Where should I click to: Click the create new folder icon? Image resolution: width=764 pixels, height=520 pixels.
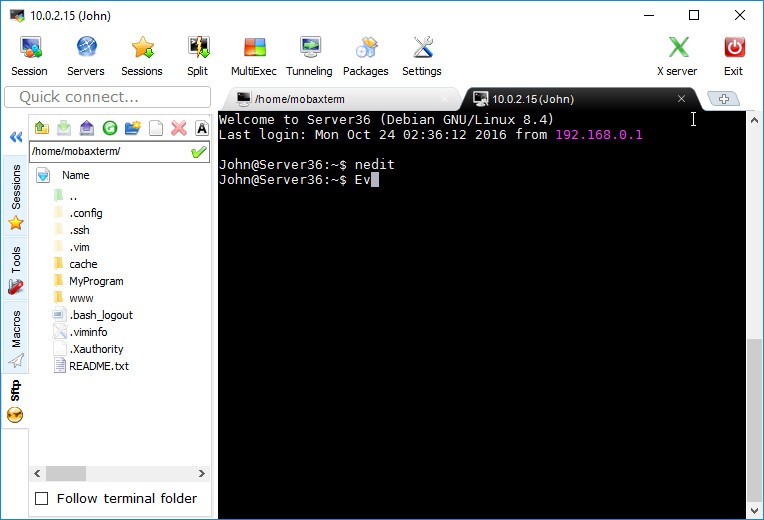click(x=132, y=128)
